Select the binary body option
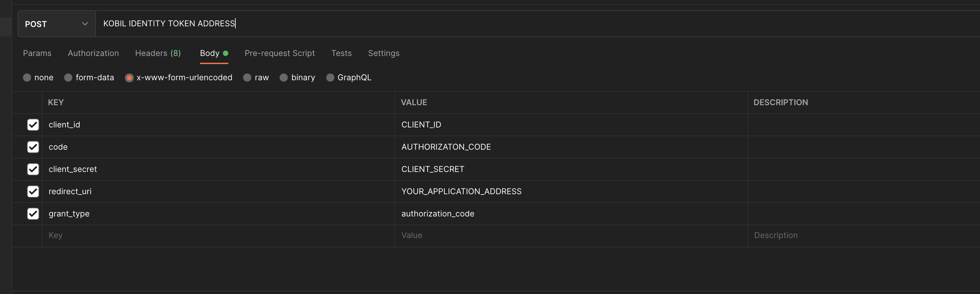This screenshot has width=980, height=294. click(284, 78)
